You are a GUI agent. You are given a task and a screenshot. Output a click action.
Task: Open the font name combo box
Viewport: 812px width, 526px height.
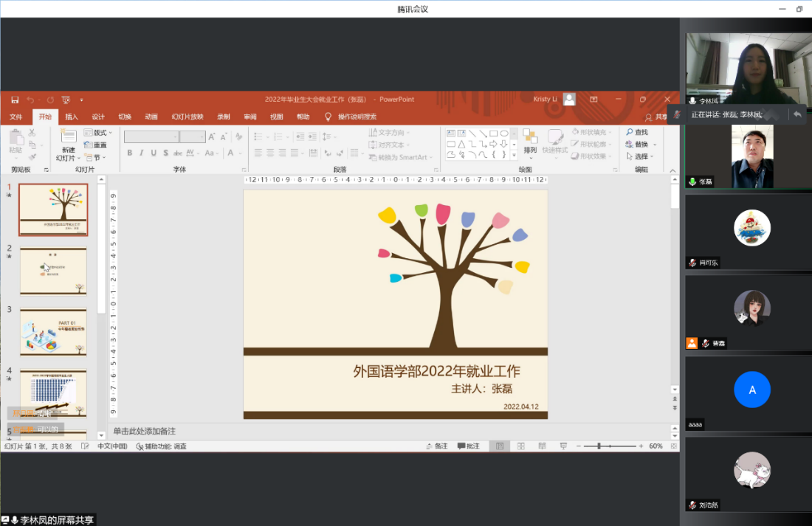point(151,136)
